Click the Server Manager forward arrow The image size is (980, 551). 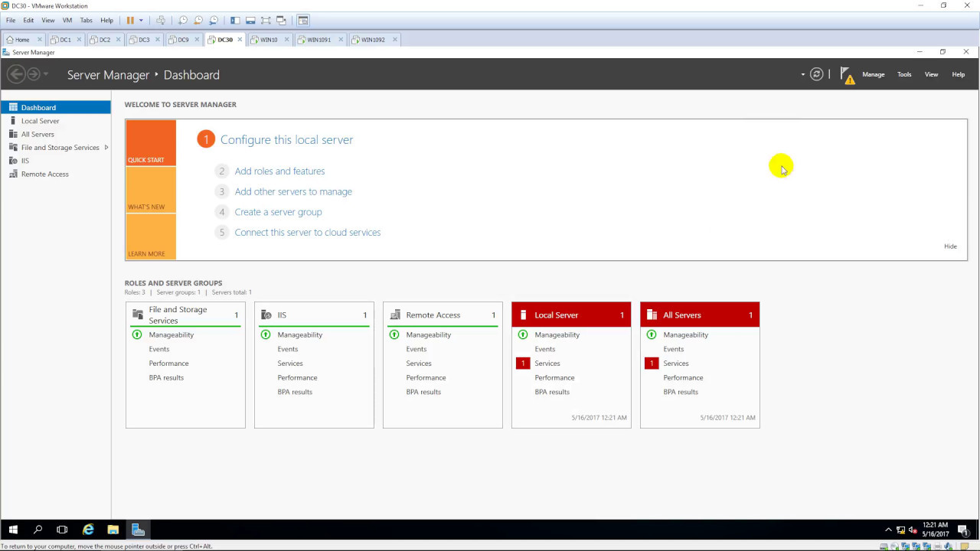pyautogui.click(x=34, y=74)
